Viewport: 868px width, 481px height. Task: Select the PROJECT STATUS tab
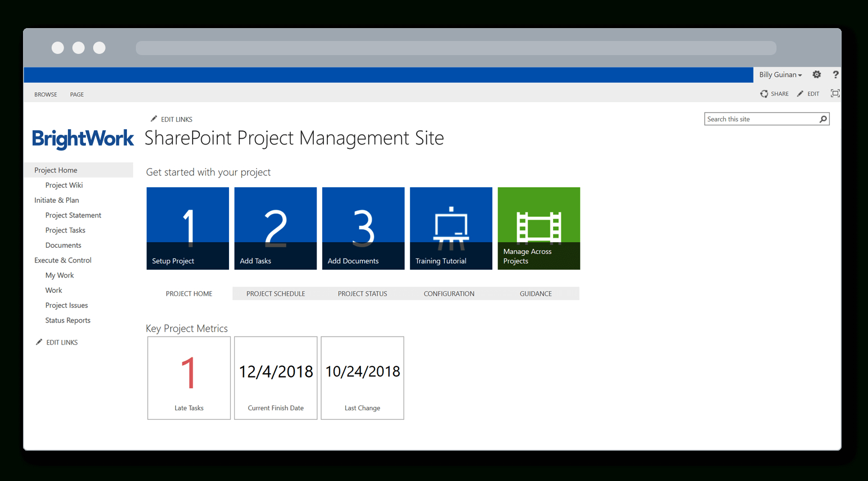(x=363, y=293)
